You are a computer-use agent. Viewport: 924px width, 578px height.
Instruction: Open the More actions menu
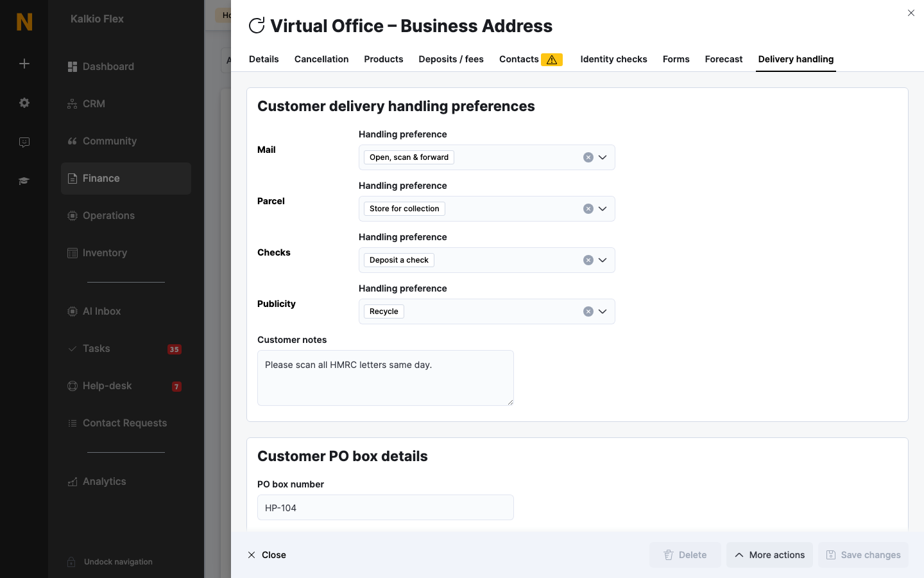click(x=769, y=555)
